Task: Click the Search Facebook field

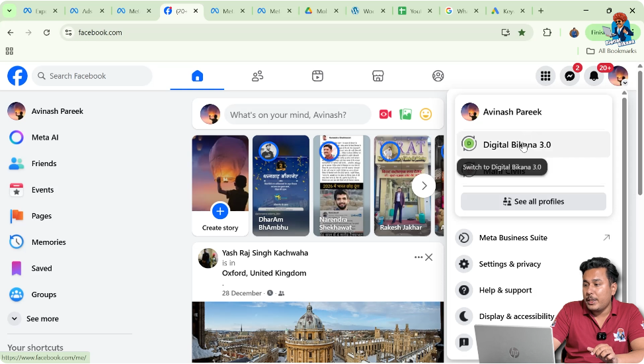Action: click(92, 75)
